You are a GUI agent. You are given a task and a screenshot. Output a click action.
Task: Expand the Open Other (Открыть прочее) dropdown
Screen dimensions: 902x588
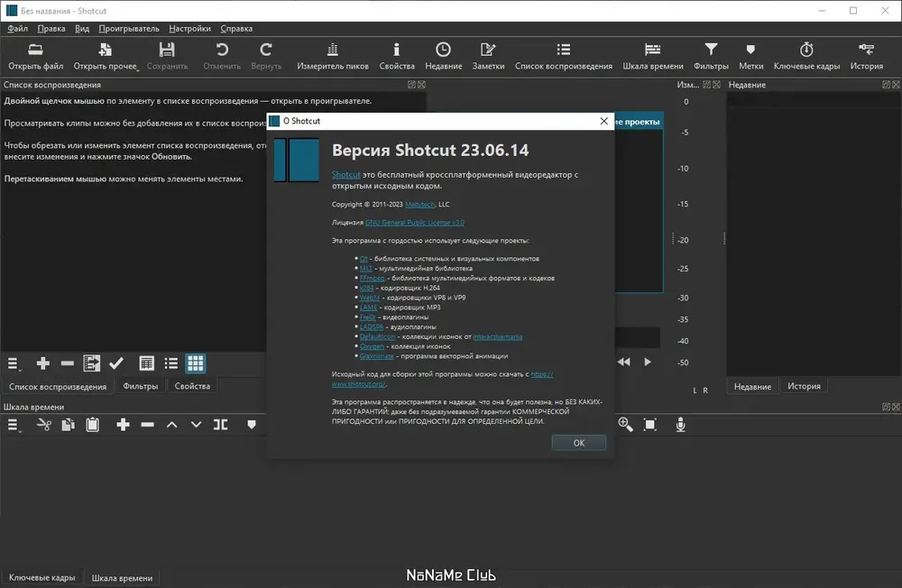(x=106, y=57)
